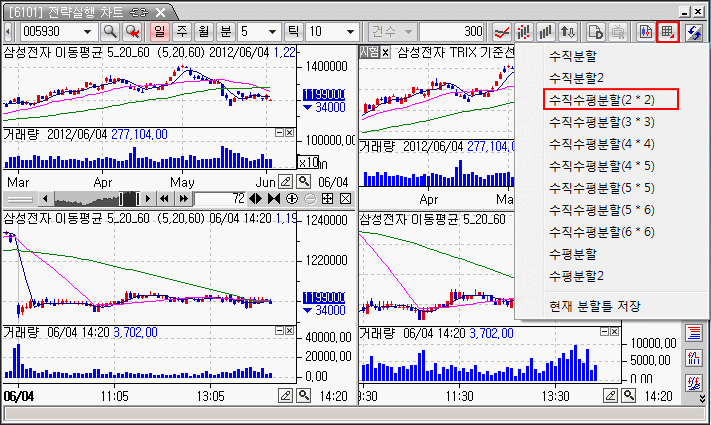Click the grid icon on the chart scroll bar
This screenshot has height=425, width=711.
pyautogui.click(x=328, y=199)
